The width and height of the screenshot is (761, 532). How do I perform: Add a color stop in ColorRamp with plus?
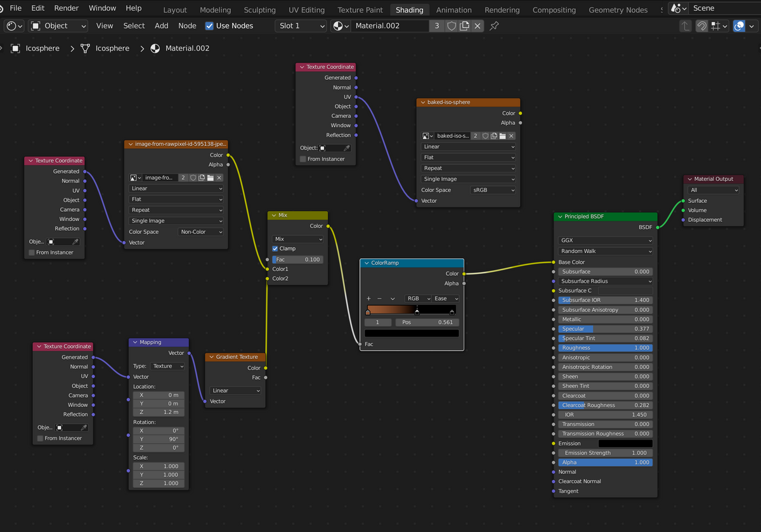point(368,299)
